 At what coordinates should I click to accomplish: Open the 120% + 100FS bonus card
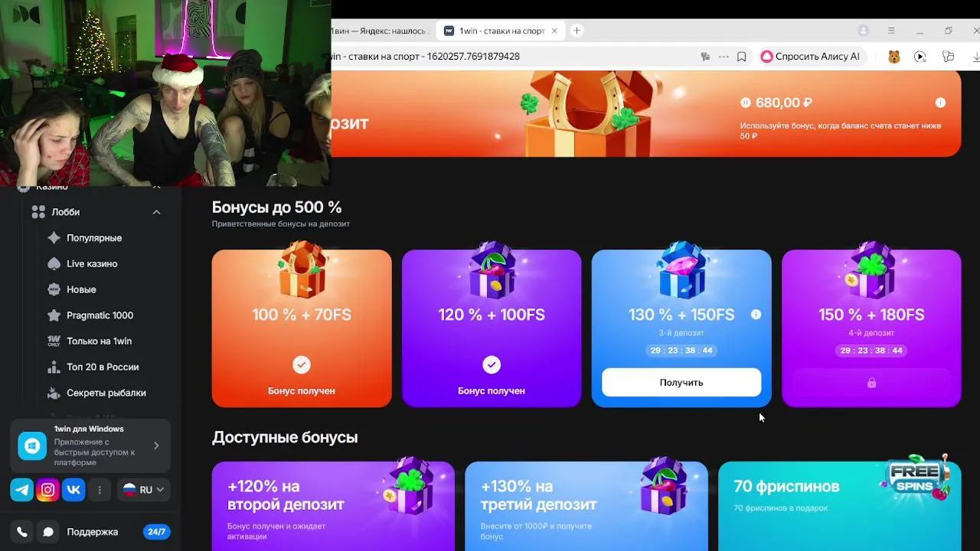492,328
